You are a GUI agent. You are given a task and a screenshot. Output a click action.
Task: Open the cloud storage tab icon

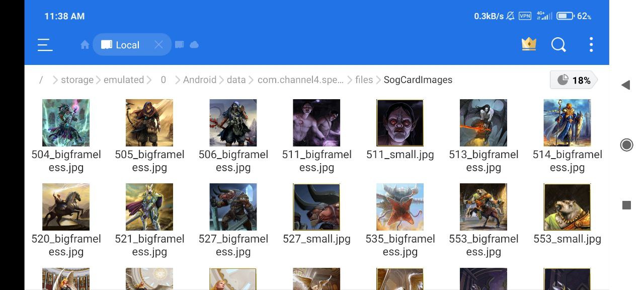click(194, 45)
